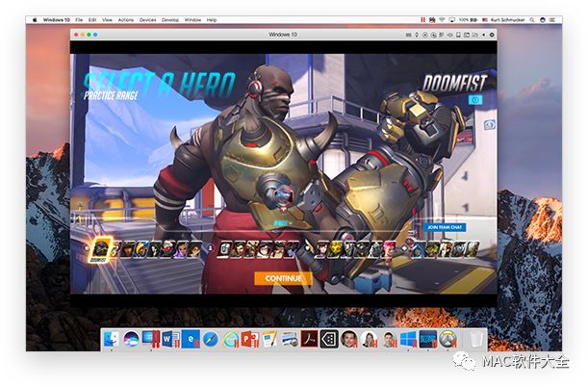
Task: Open the Window menu
Action: (192, 20)
